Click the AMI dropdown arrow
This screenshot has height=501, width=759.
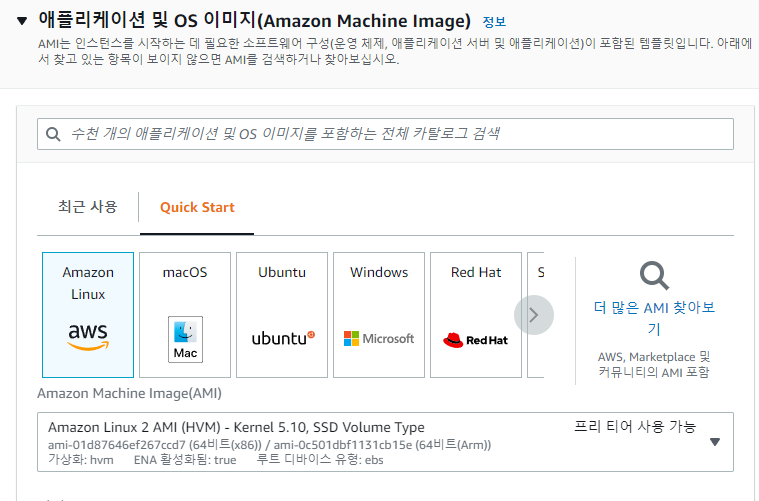pyautogui.click(x=715, y=442)
